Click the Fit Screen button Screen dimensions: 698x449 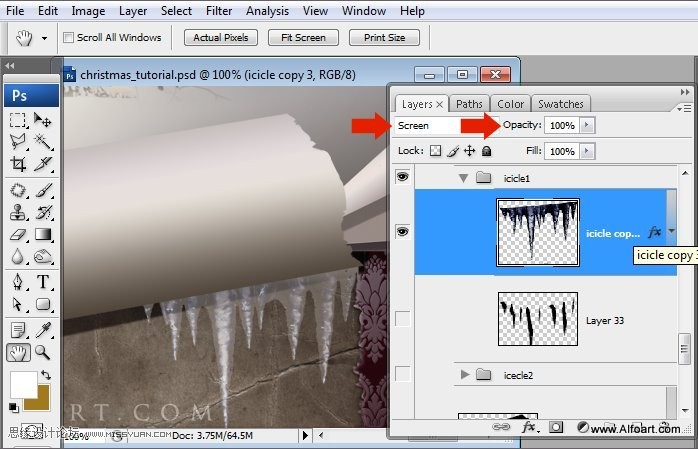tap(303, 37)
